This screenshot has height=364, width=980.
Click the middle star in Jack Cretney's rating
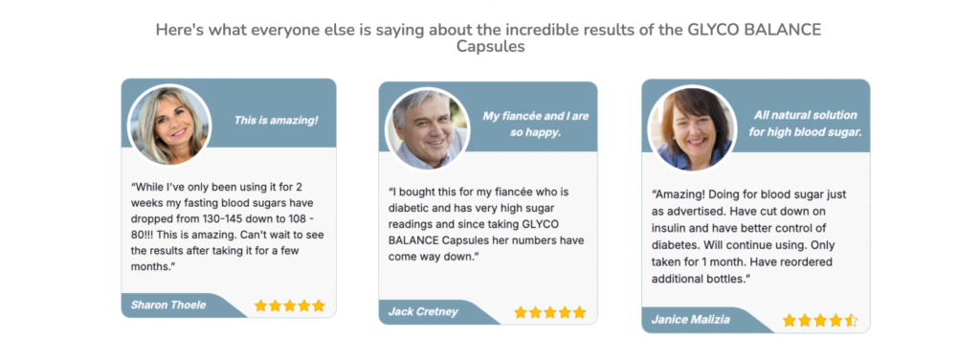coord(550,312)
